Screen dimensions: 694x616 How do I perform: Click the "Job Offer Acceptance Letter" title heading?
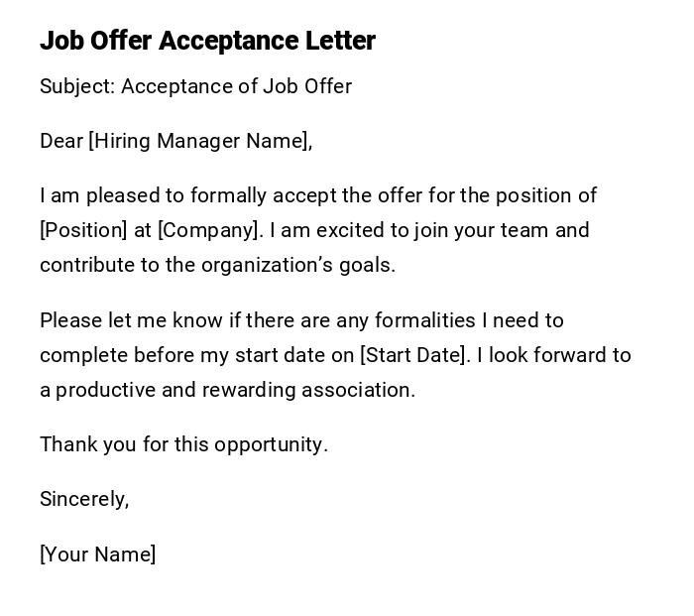point(207,41)
